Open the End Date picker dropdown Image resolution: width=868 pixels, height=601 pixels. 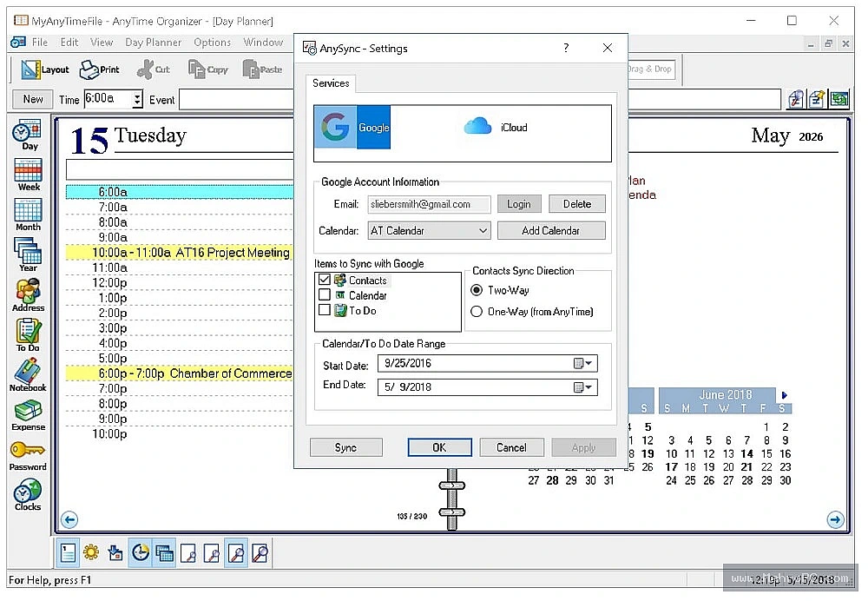tap(583, 387)
